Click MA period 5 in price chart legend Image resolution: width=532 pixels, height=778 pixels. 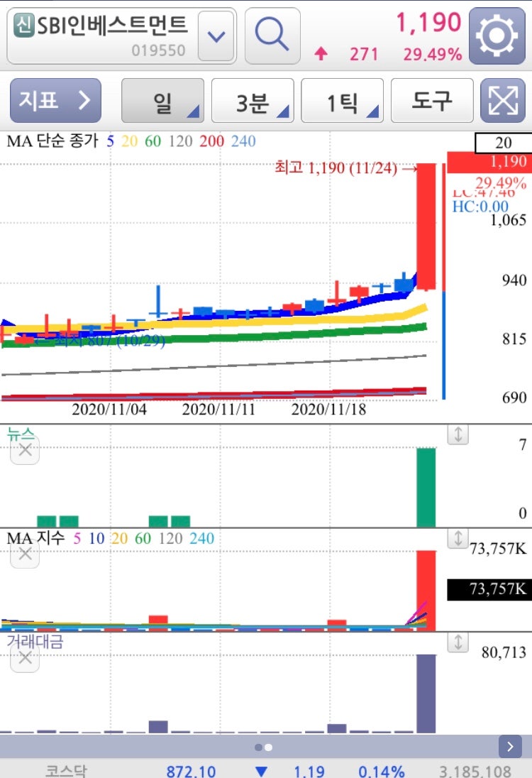pyautogui.click(x=110, y=141)
